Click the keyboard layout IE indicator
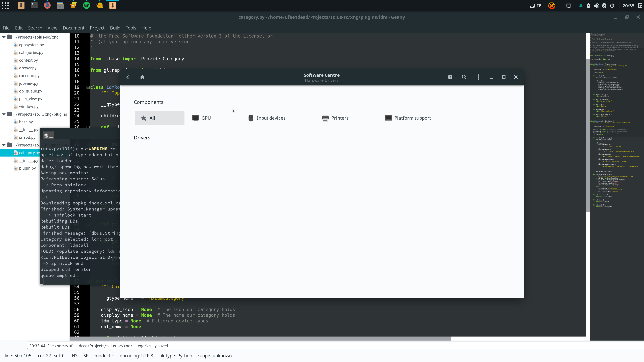Screen dimensions: 644x362 (535, 6)
